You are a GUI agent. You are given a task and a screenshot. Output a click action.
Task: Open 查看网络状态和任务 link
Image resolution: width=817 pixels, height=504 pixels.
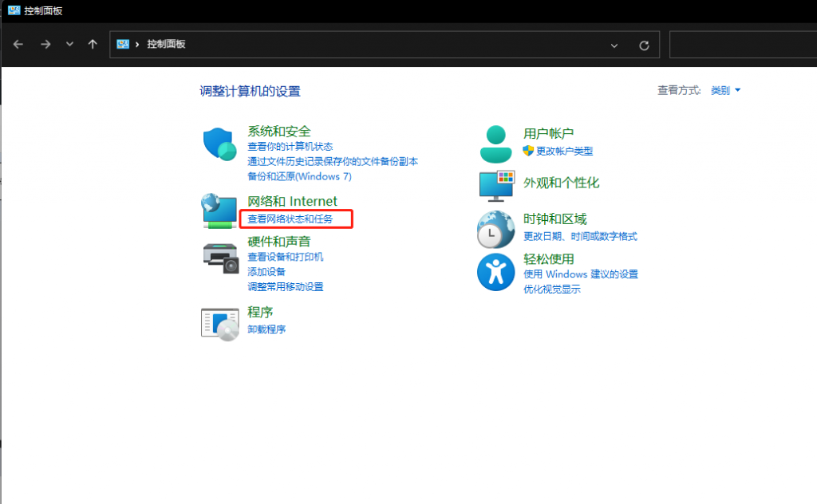(290, 219)
